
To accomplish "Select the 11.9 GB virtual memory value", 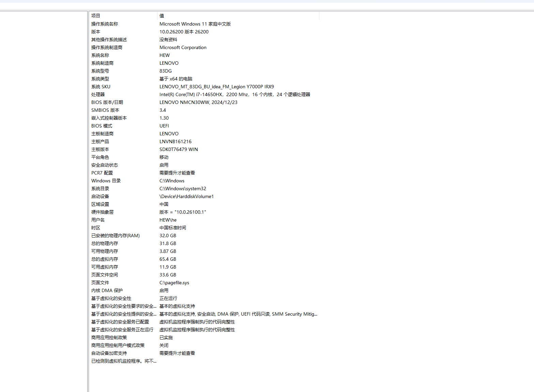I will (x=168, y=267).
